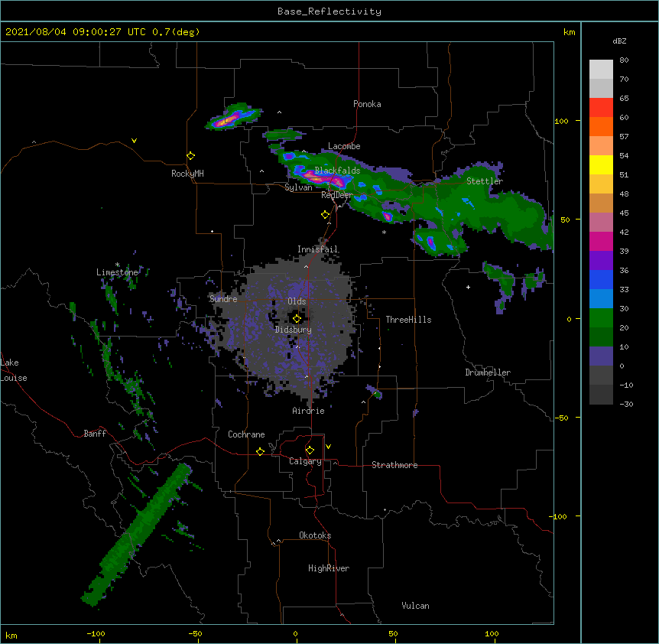
Task: Select the Airdrie label
Action: (309, 411)
